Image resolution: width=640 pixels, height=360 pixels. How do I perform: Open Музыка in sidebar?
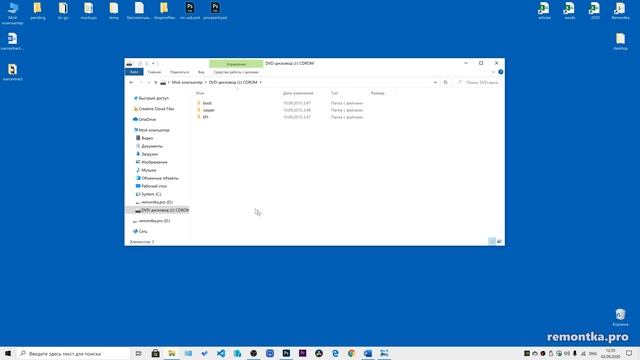pos(146,170)
